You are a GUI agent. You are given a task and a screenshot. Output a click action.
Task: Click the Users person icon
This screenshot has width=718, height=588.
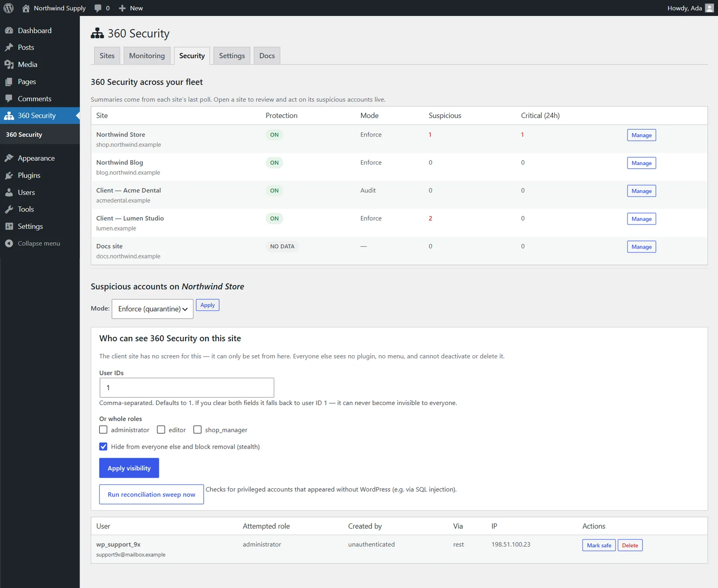coord(9,192)
